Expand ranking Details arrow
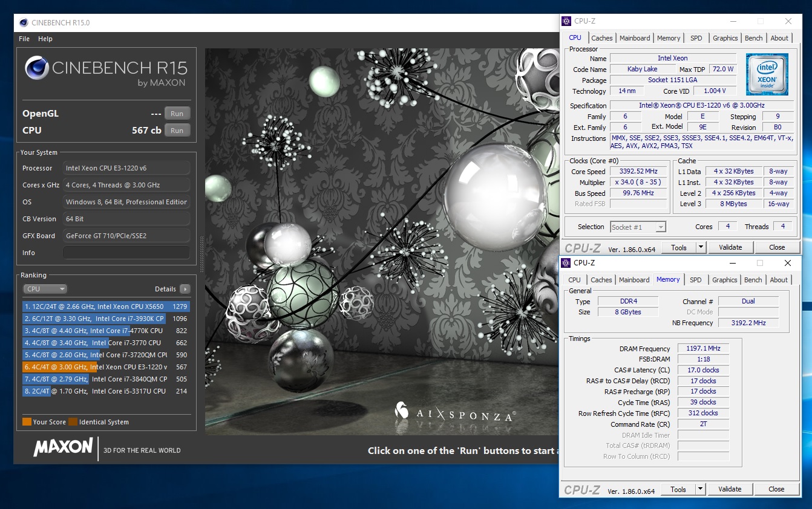 pos(185,289)
